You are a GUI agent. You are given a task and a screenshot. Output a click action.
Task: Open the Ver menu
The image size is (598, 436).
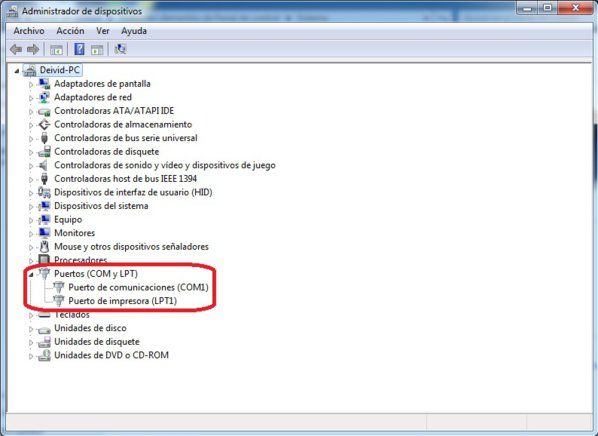point(103,31)
